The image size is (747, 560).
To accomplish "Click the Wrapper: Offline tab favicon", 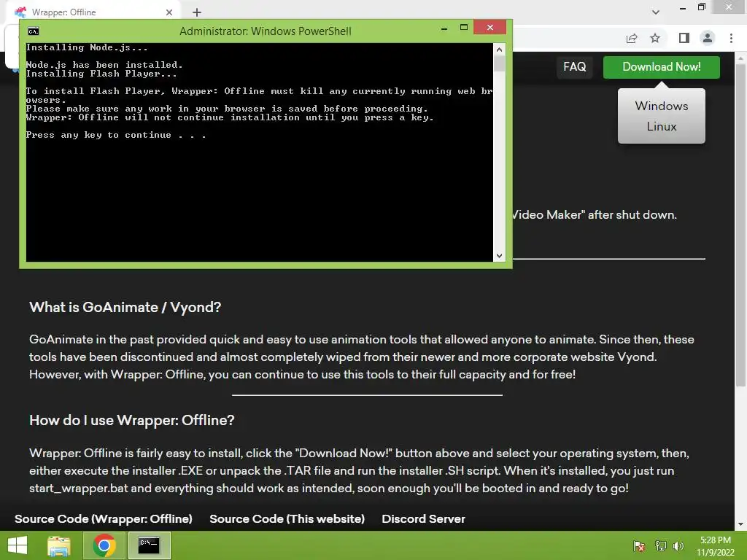I will pos(20,12).
